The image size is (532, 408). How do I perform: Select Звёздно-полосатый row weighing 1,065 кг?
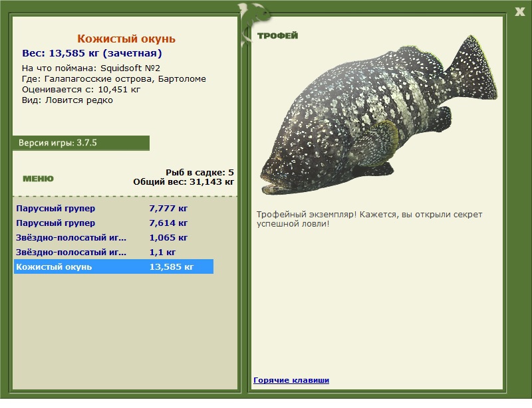point(114,237)
